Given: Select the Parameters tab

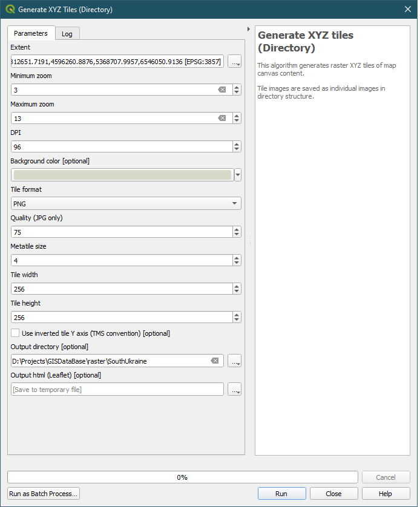Looking at the screenshot, I should [31, 33].
